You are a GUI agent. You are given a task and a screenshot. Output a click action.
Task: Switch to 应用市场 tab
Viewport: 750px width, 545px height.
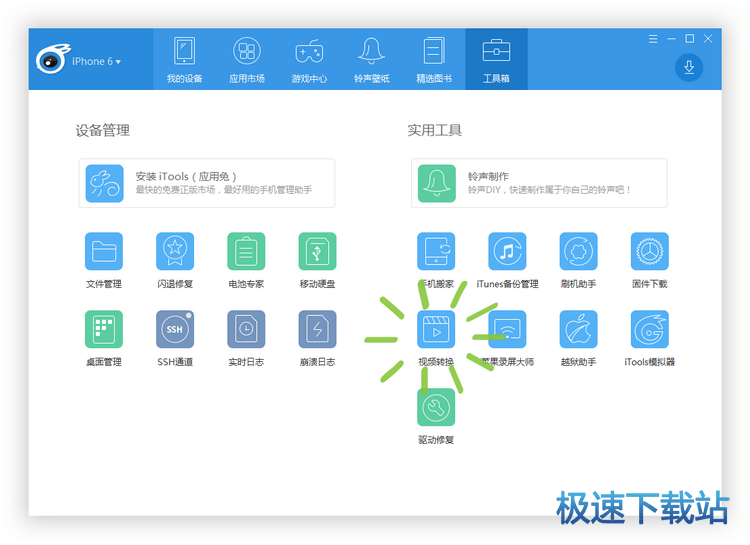pyautogui.click(x=247, y=59)
